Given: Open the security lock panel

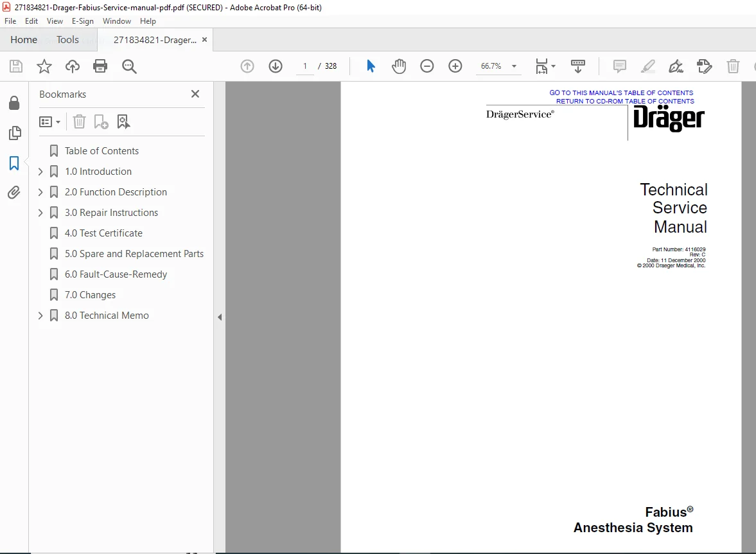Looking at the screenshot, I should 14,103.
